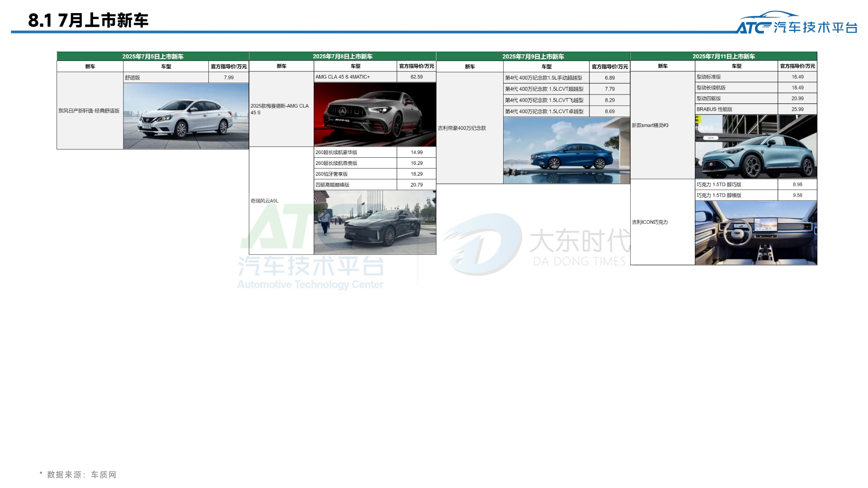The image size is (868, 488).
Task: Click the 2025年7月5日上市新车 header
Action: [153, 56]
